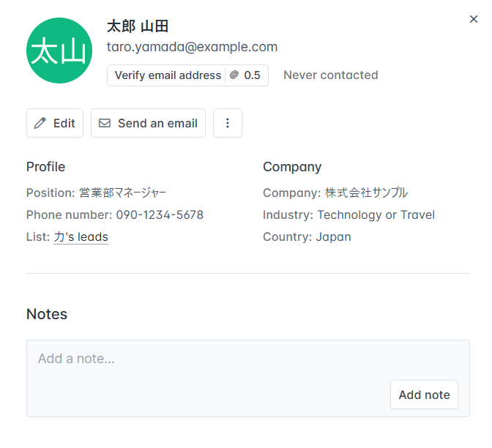Click the email taro.yamada@example.com
Viewport: 492px width, 448px height.
tap(192, 47)
